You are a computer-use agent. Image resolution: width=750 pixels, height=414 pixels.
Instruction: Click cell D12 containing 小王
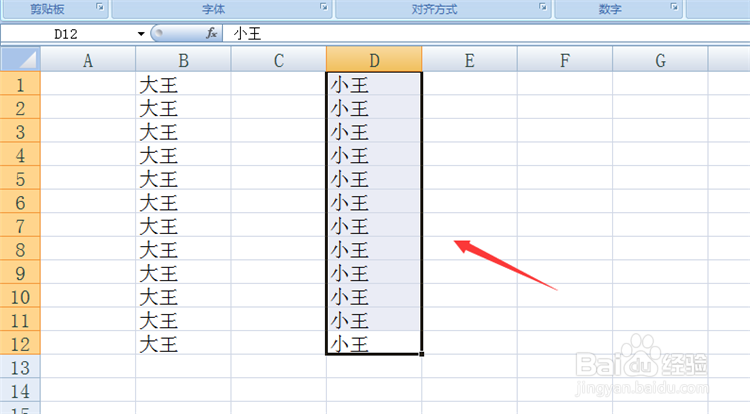point(374,343)
